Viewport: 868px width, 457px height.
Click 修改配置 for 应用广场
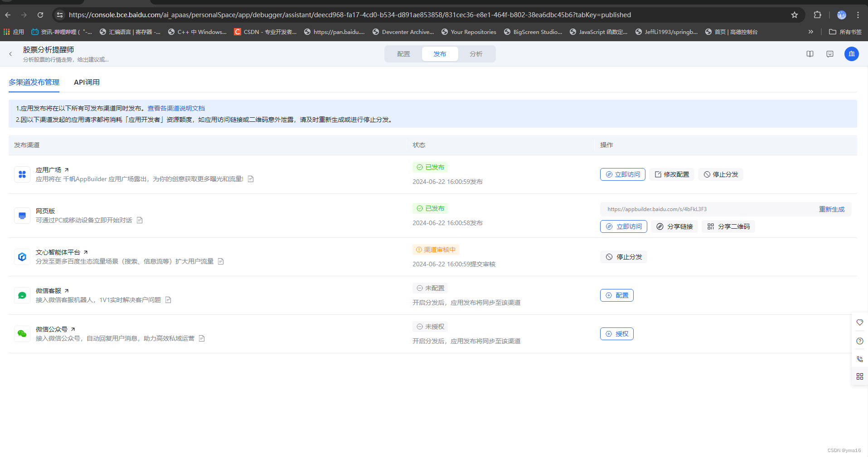pos(672,174)
